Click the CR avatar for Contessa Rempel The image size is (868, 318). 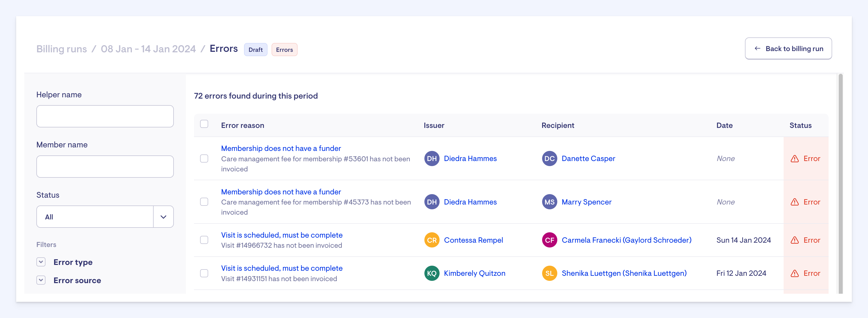point(432,240)
